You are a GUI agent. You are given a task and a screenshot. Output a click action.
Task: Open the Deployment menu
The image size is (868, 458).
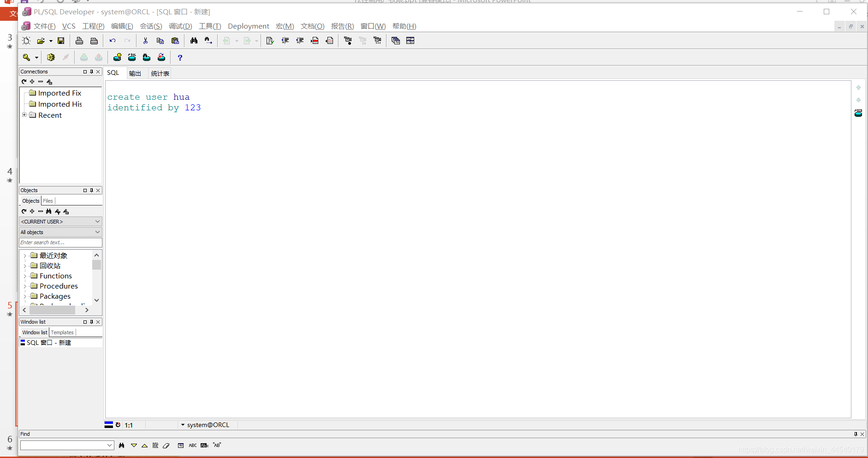coord(249,26)
